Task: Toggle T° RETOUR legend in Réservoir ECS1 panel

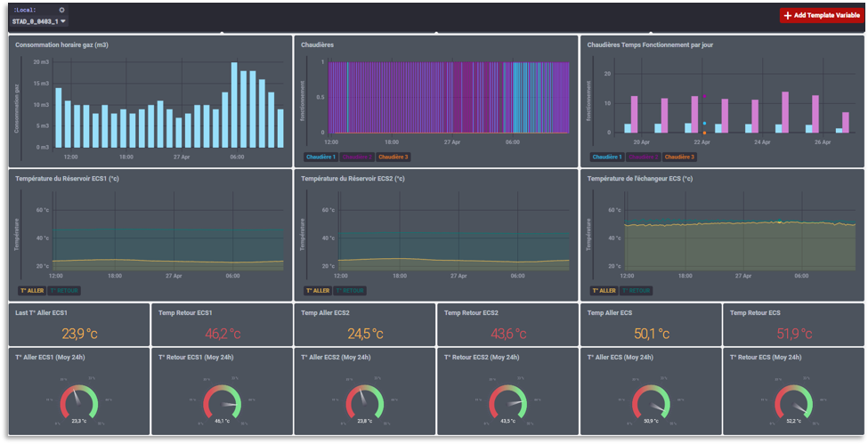Action: 64,291
